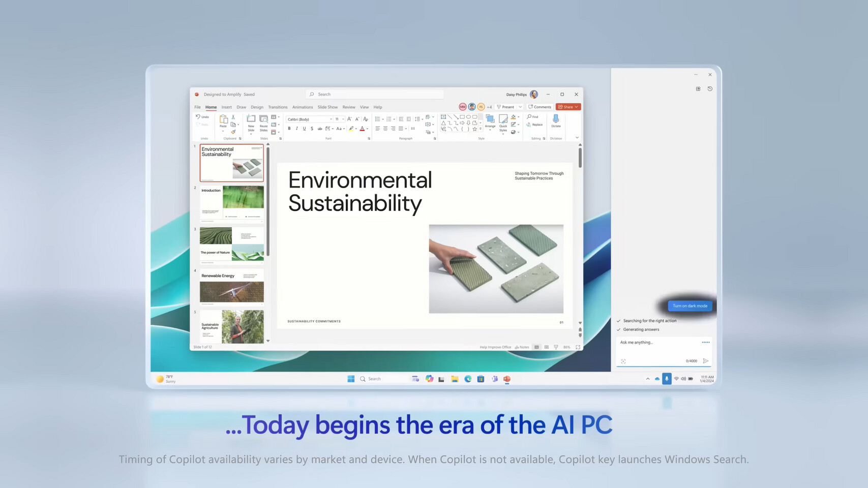Toggle bold formatting

tap(289, 129)
